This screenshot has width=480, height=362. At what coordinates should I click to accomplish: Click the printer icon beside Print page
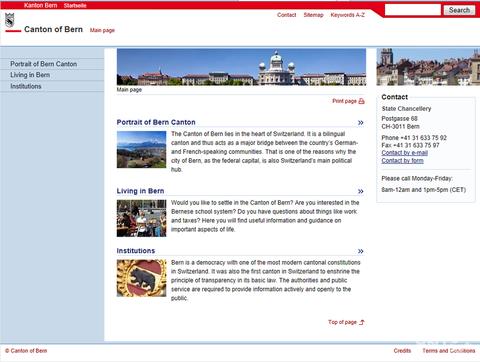(x=361, y=101)
